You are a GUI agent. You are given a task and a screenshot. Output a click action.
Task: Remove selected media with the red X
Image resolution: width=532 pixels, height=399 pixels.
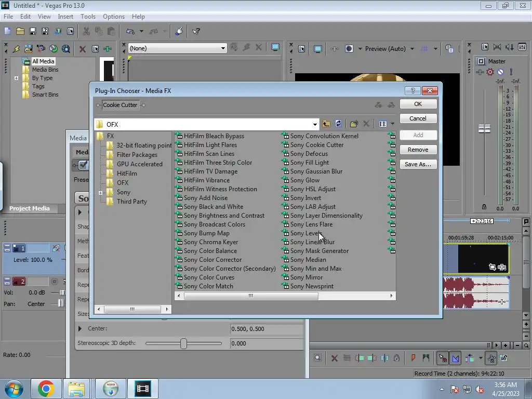[x=82, y=49]
